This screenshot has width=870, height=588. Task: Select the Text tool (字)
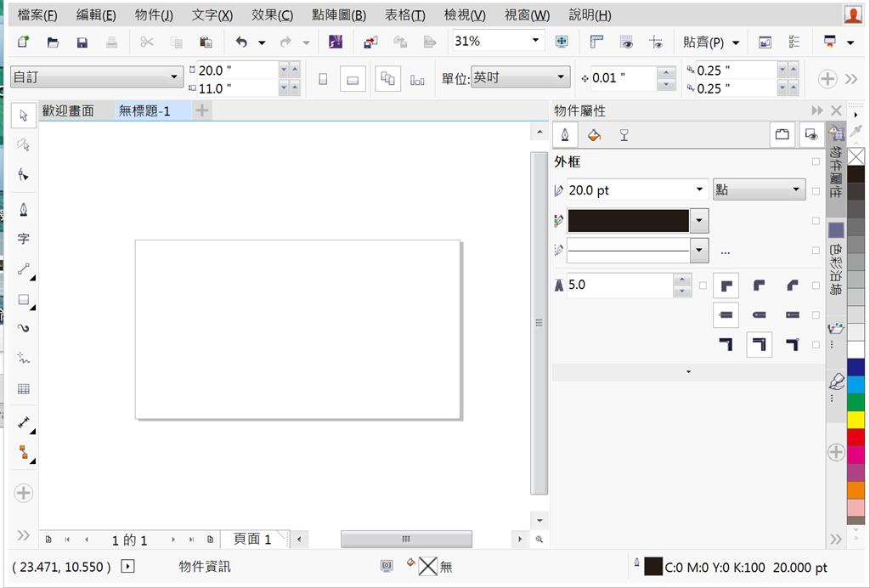[24, 240]
